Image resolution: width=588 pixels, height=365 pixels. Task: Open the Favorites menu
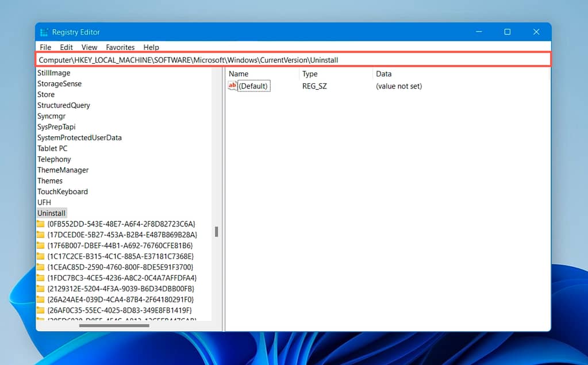120,47
